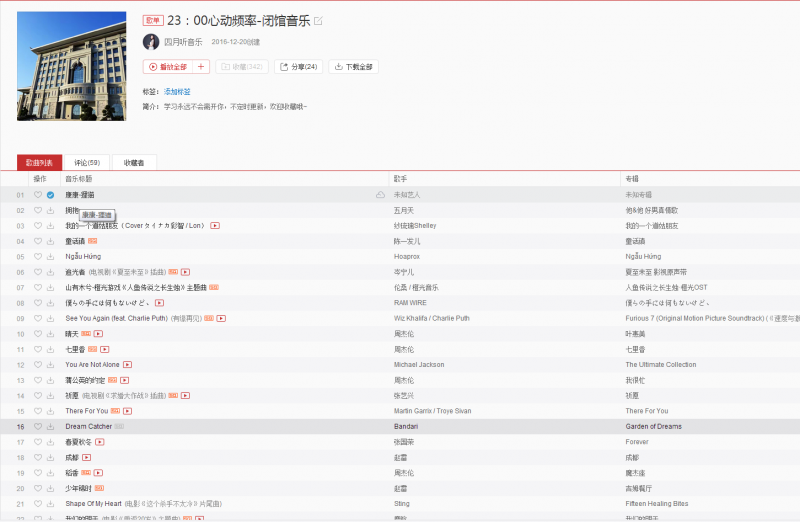Favorite track 12 You Are Not Alone
This screenshot has width=800, height=522.
tap(38, 365)
